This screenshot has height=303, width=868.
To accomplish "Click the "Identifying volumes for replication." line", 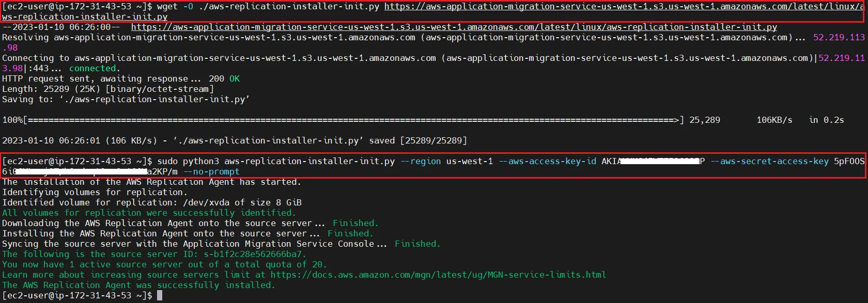I will (95, 192).
